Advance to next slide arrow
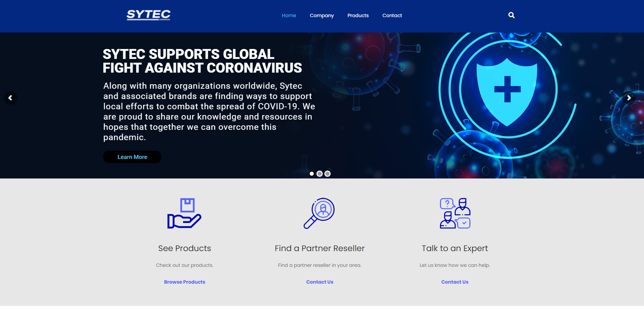 coord(629,98)
